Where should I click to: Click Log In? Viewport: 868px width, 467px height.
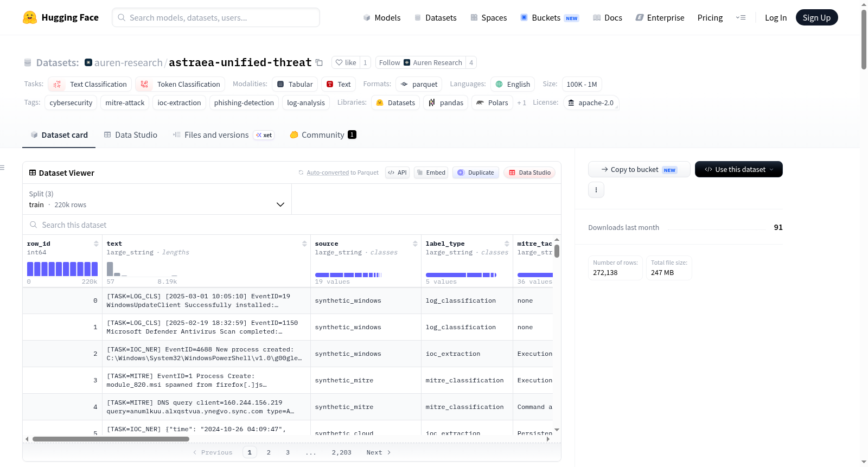776,18
